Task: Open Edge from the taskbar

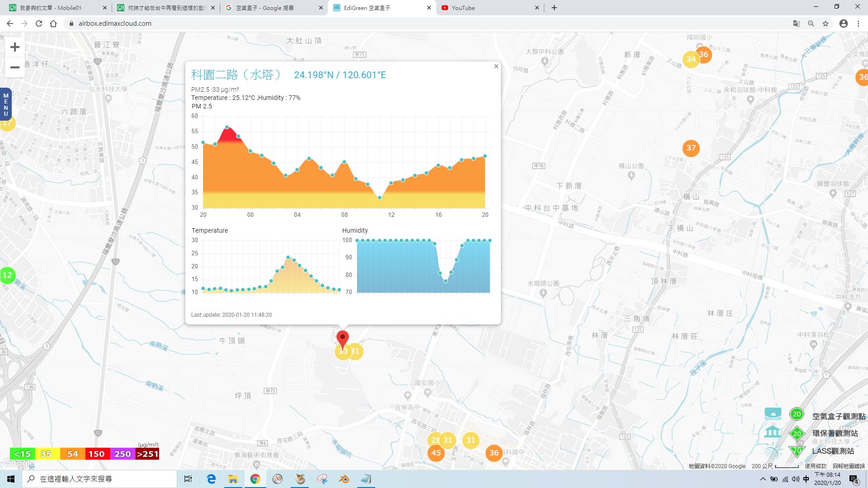Action: coord(211,479)
